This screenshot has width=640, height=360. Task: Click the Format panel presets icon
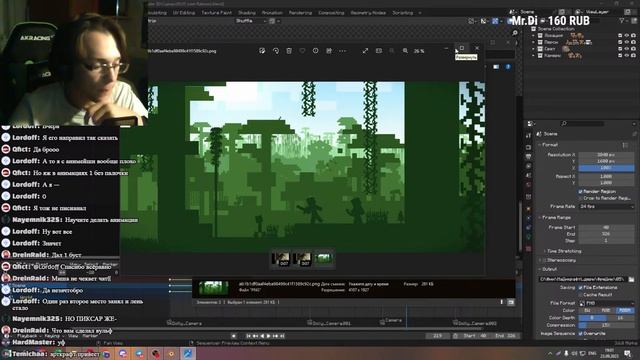[x=625, y=145]
